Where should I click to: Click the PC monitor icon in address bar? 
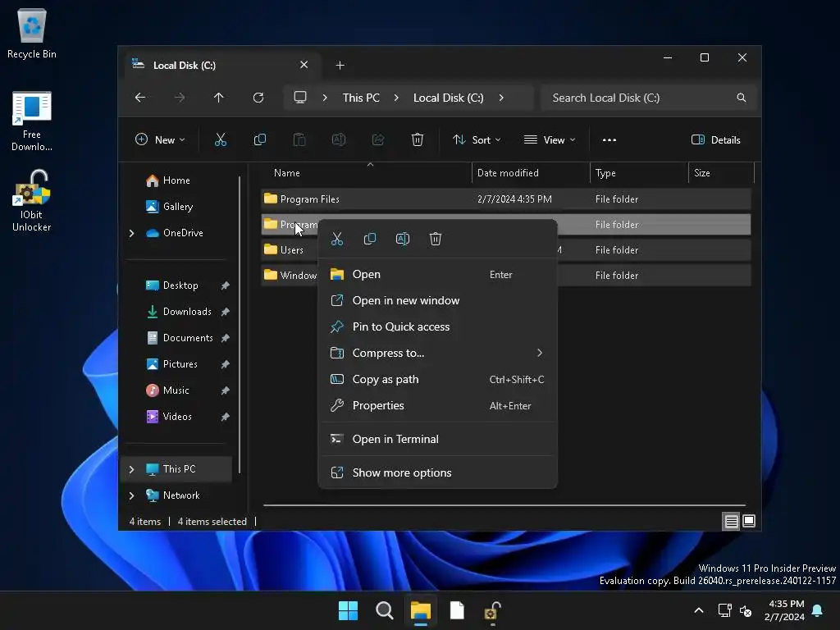point(300,98)
